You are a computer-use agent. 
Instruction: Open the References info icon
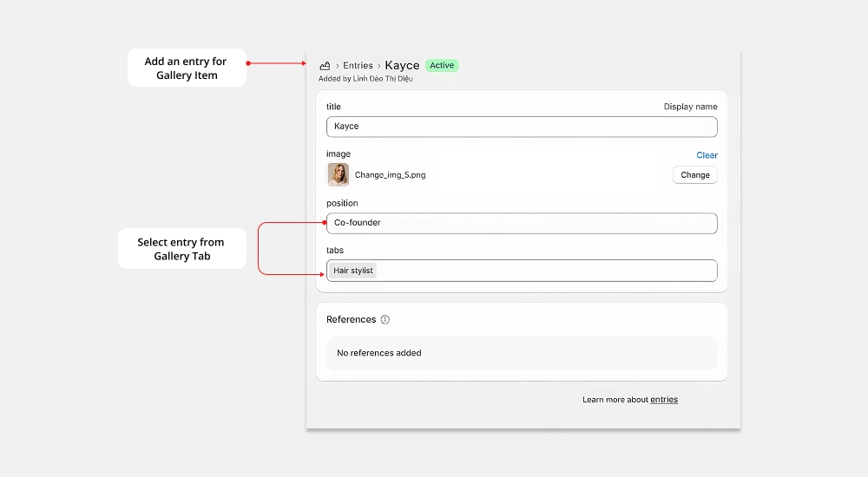(385, 319)
